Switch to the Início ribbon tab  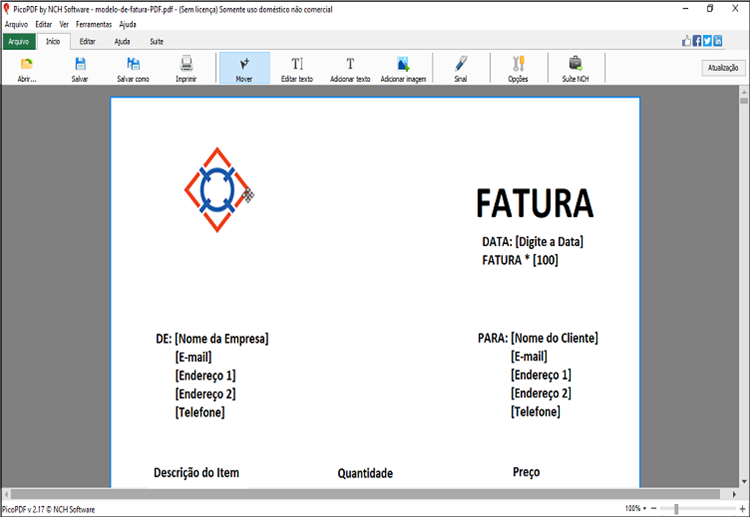click(x=53, y=42)
